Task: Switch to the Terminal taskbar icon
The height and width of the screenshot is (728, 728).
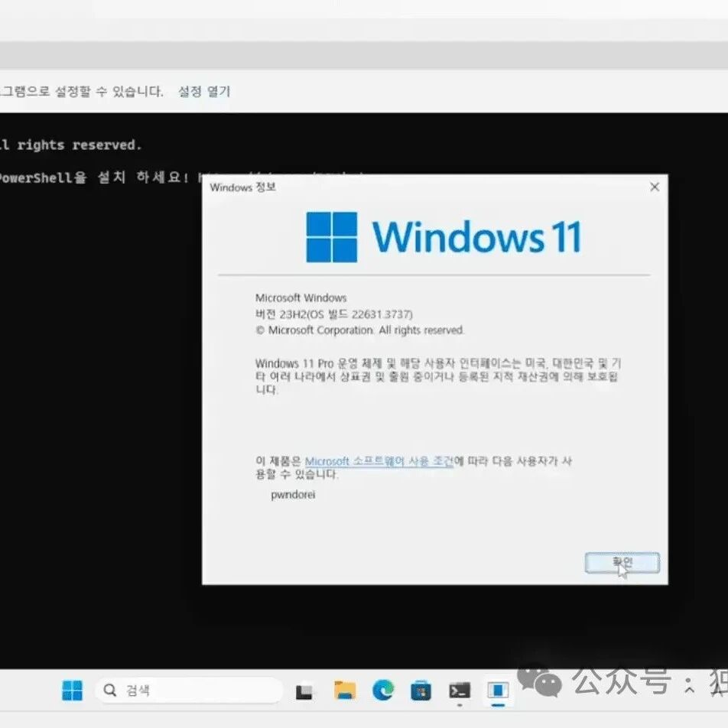Action: coord(459,691)
